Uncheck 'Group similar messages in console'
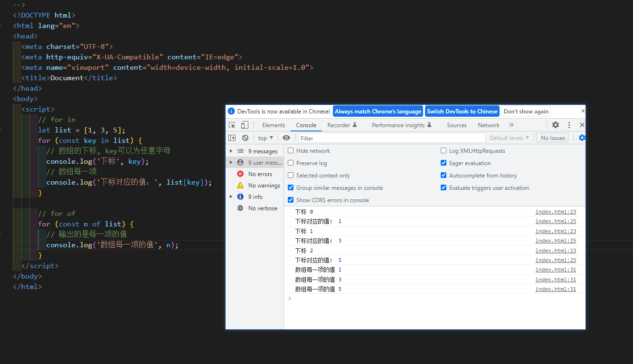 point(291,188)
